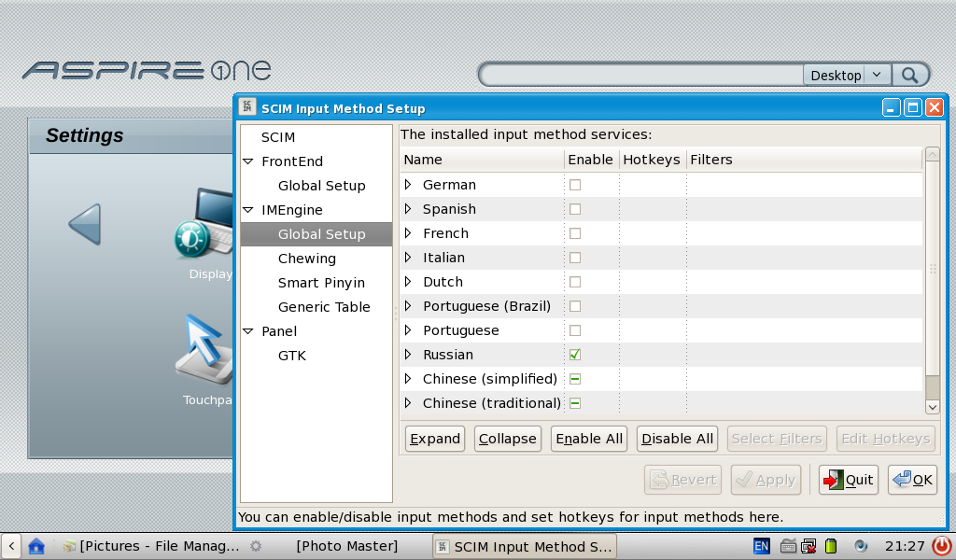Click the OK button
This screenshot has width=956, height=560.
912,480
